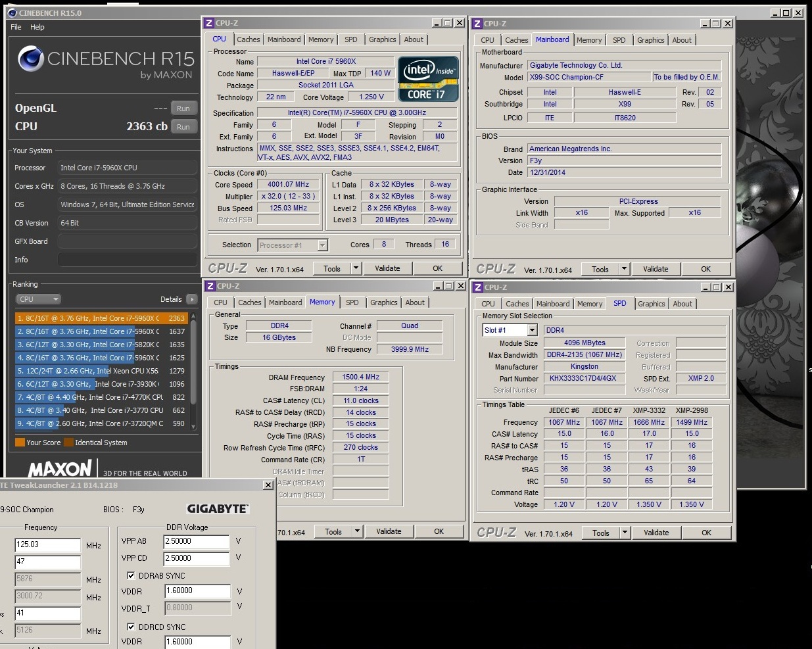Open Memory tab in CPU-Z CPU window
812x649 pixels.
coord(321,39)
